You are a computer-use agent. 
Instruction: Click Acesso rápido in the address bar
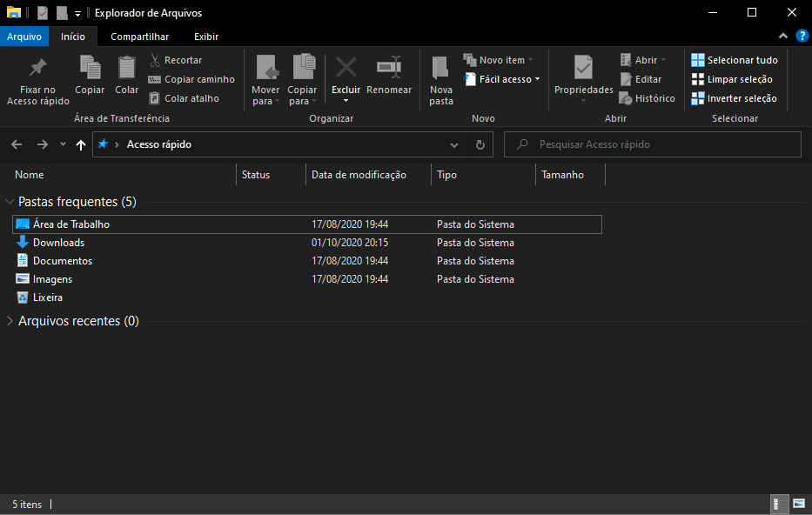point(159,144)
